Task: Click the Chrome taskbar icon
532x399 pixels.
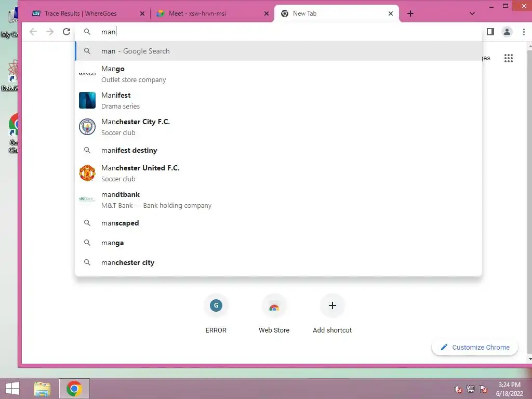Action: click(x=74, y=389)
